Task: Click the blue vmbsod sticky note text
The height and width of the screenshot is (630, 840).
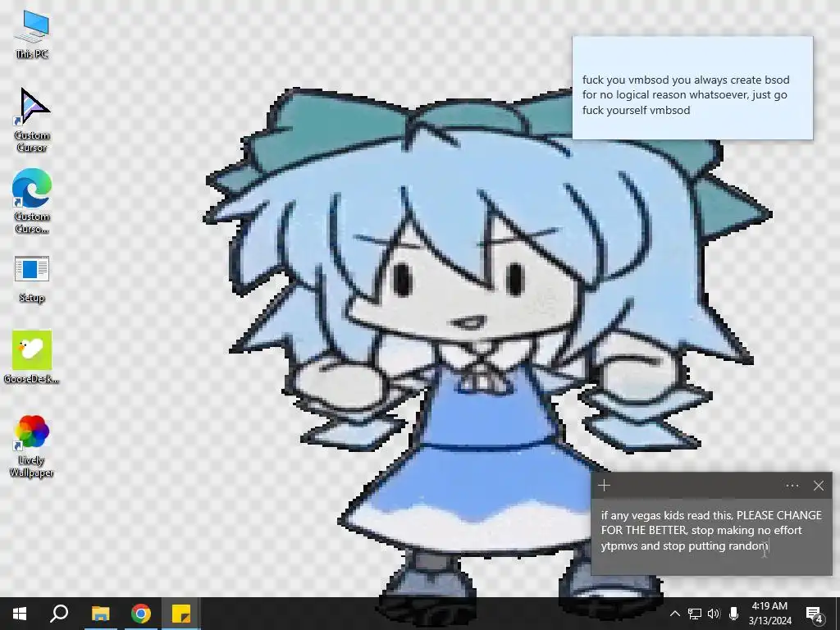Action: pos(686,95)
